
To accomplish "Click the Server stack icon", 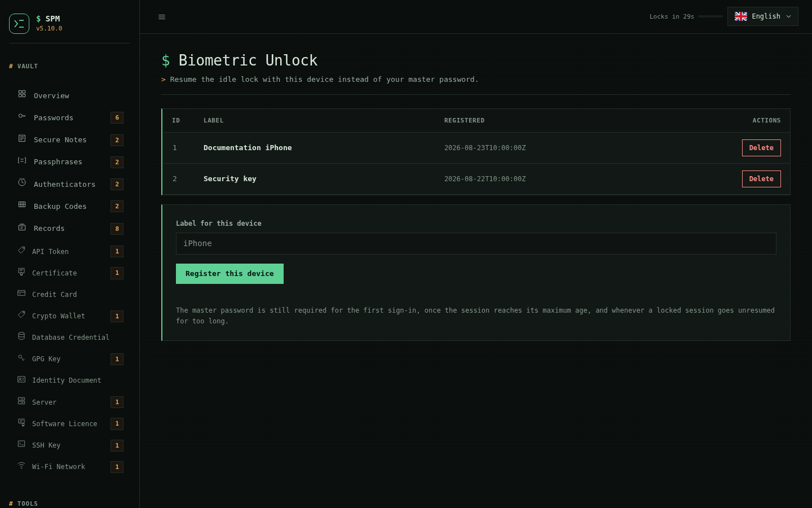I will 21,401.
